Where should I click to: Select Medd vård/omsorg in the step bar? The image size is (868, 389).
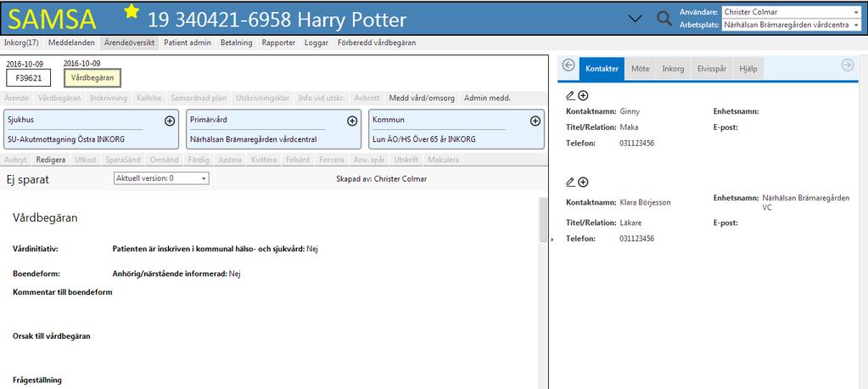[422, 98]
